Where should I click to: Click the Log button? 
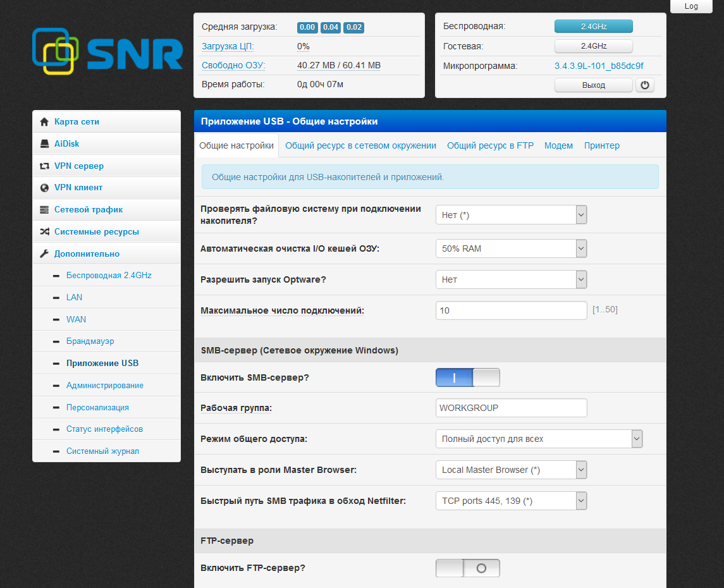tap(691, 6)
